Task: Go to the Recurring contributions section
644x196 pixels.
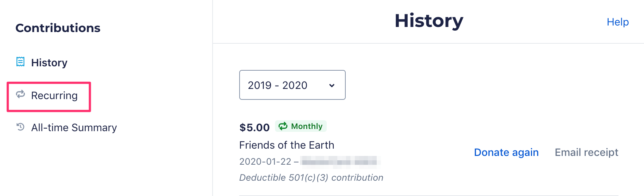Action: (54, 95)
